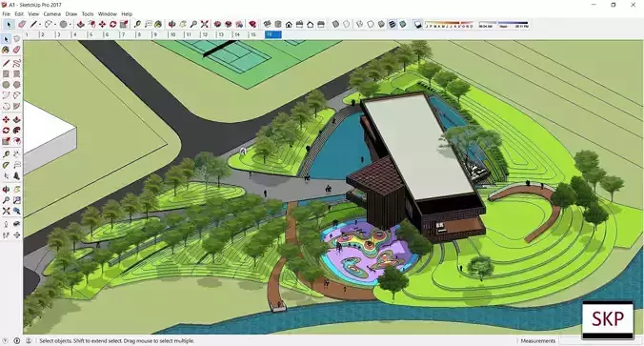This screenshot has height=346, width=644.
Task: Open the Help menu
Action: [127, 14]
